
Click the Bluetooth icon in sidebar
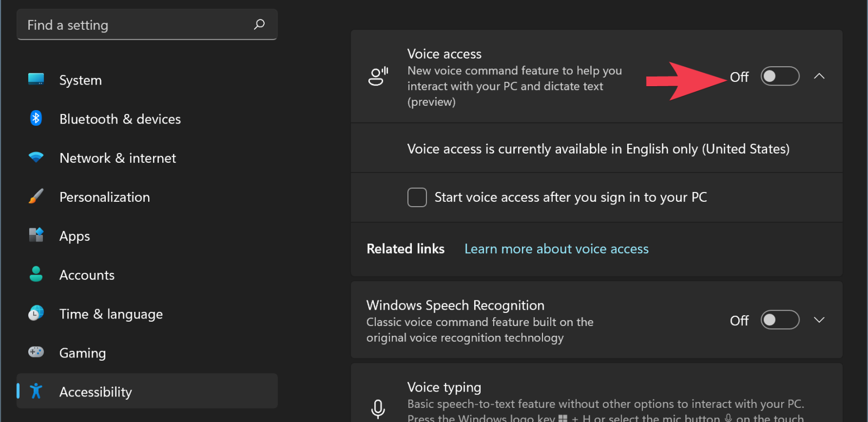pyautogui.click(x=36, y=118)
